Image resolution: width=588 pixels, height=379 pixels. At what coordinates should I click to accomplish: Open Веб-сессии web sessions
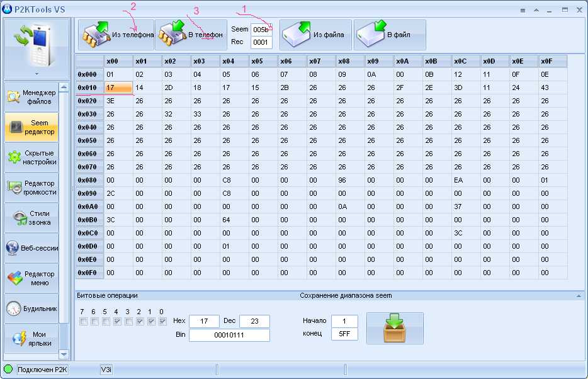[32, 248]
